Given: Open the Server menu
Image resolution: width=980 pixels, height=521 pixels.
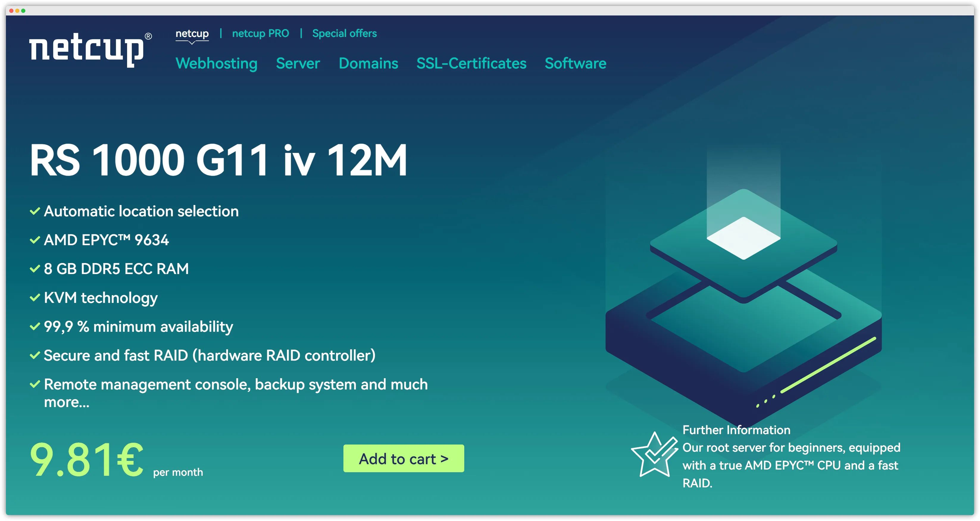Looking at the screenshot, I should [x=298, y=63].
